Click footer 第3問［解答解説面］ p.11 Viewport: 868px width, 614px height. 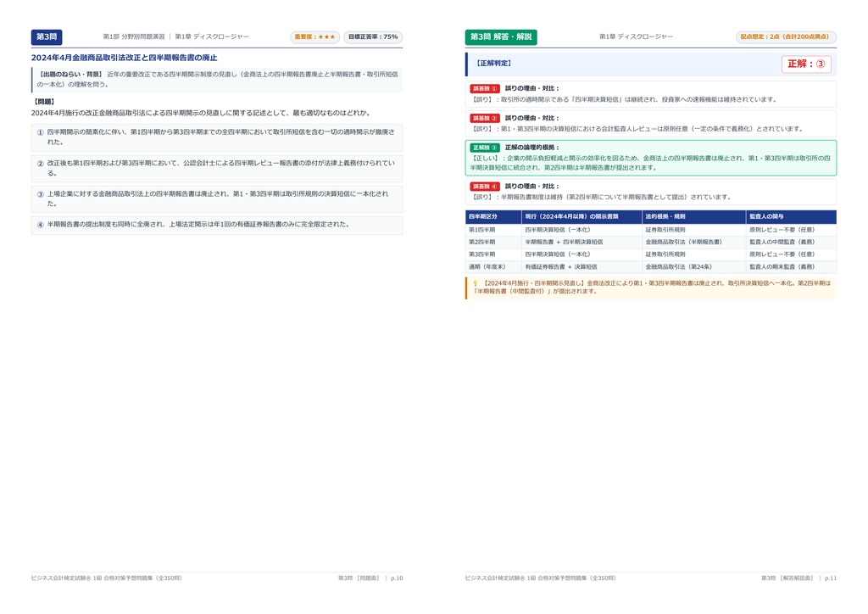point(798,578)
